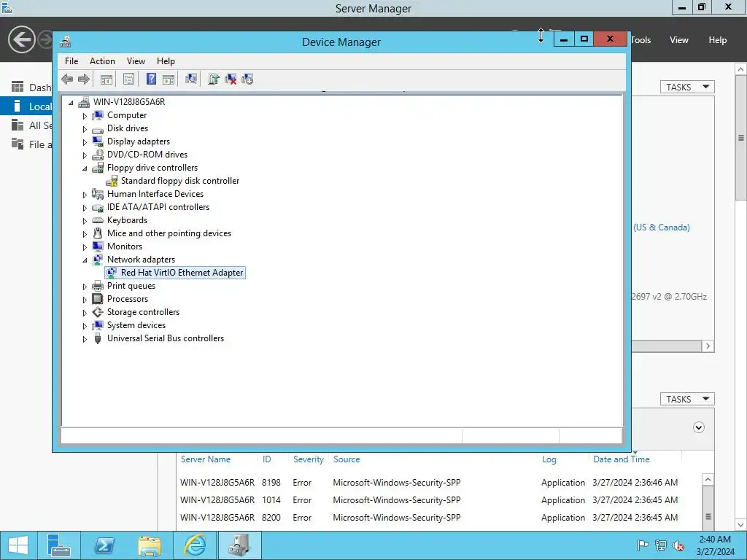Sort events by ID column header
This screenshot has height=560, width=747.
click(267, 459)
